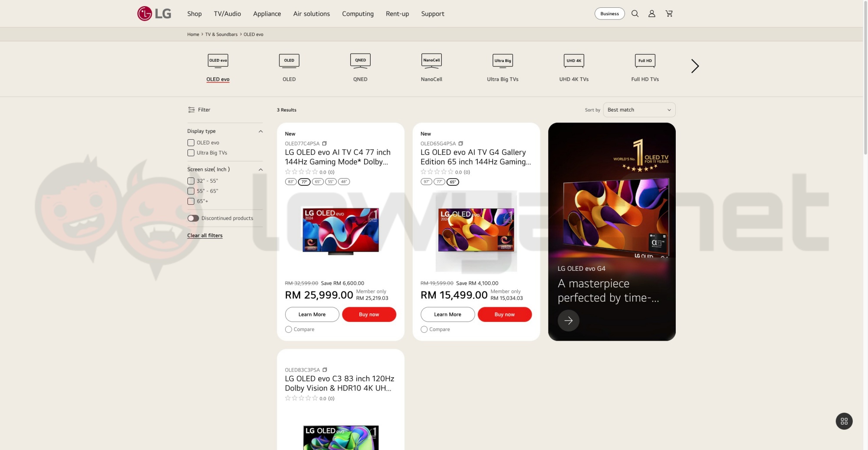Select the QNED TV category icon

(x=360, y=61)
